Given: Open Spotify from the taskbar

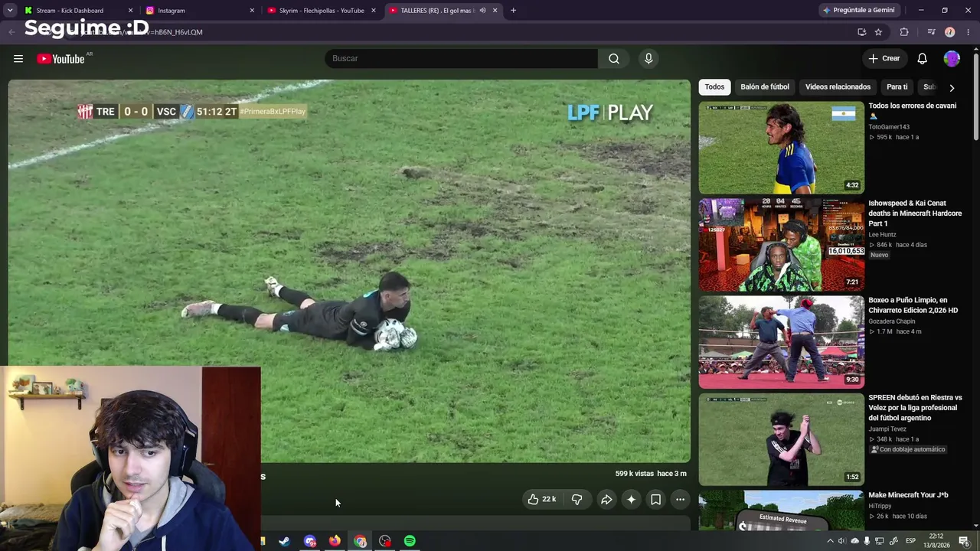Looking at the screenshot, I should pyautogui.click(x=410, y=541).
